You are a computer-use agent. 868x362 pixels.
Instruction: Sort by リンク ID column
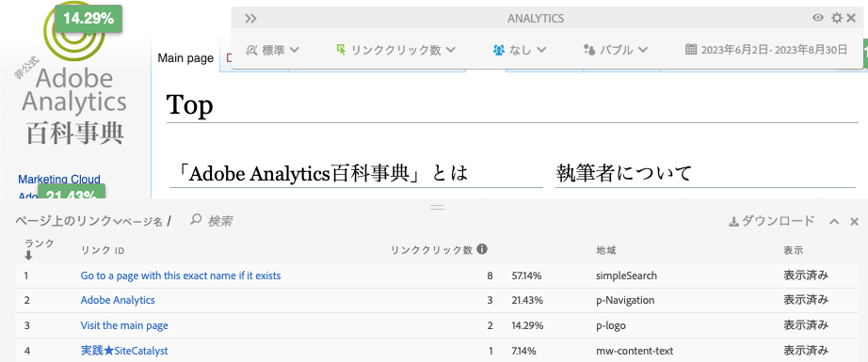tap(103, 250)
